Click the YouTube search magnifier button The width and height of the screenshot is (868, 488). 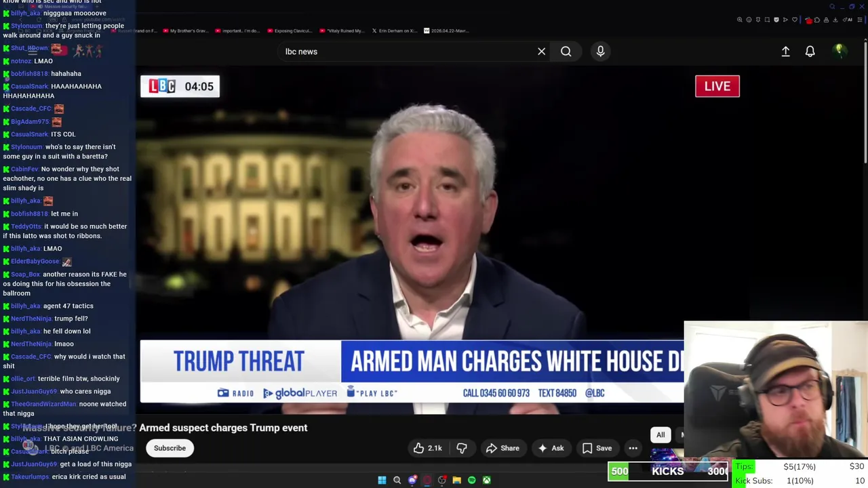(x=566, y=52)
